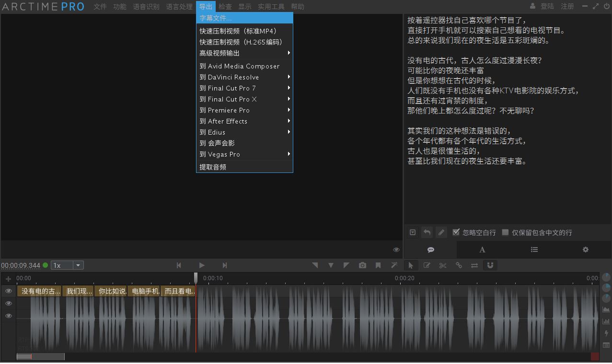612x364 pixels.
Task: Pick the scissors cut tool
Action: [442, 265]
